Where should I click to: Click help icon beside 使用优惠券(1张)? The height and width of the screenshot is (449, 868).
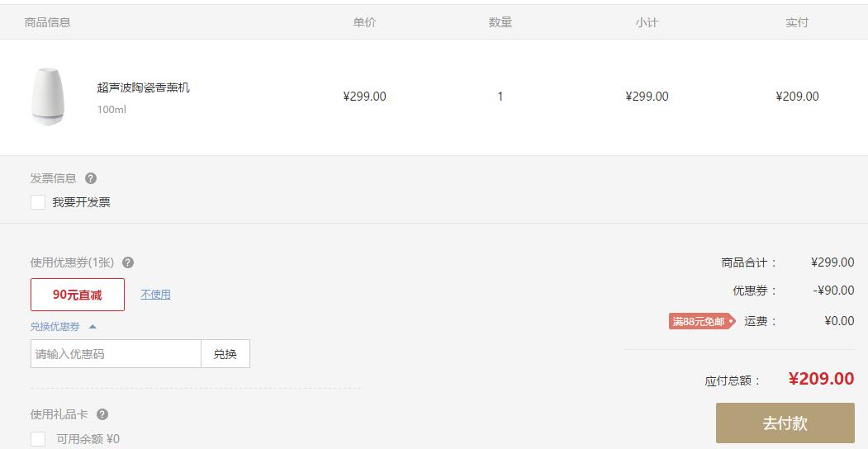click(128, 262)
